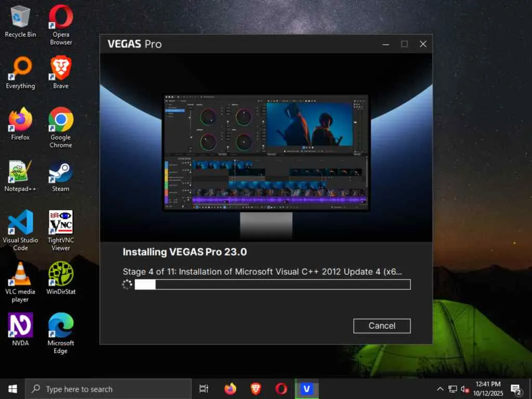Select the Firefox desktop shortcut
The image size is (532, 399).
click(20, 124)
